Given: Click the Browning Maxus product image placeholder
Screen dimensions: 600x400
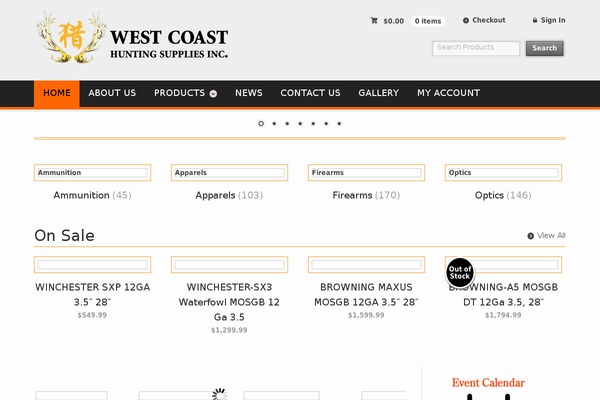Looking at the screenshot, I should pos(366,264).
